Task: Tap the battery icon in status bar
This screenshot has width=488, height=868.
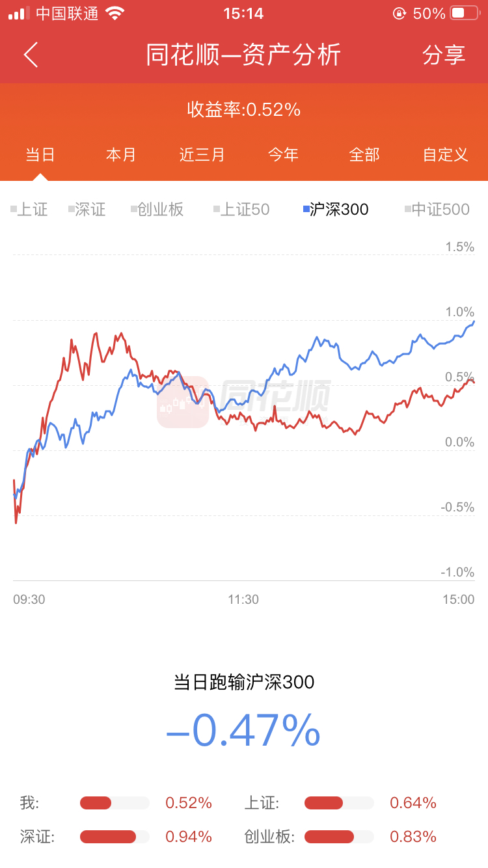Action: [x=463, y=13]
